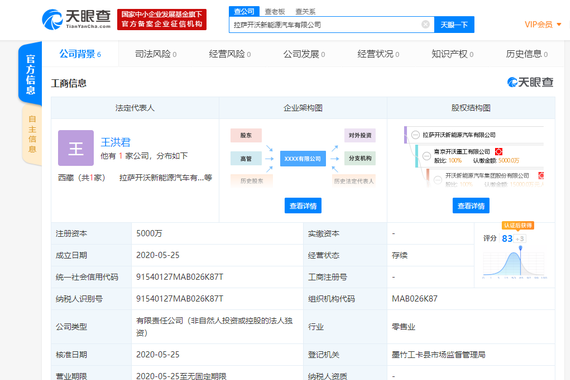Viewport: 570px width, 380px height.
Task: Click red icon beside 南京开沃重工有限公司
Action: (499, 152)
